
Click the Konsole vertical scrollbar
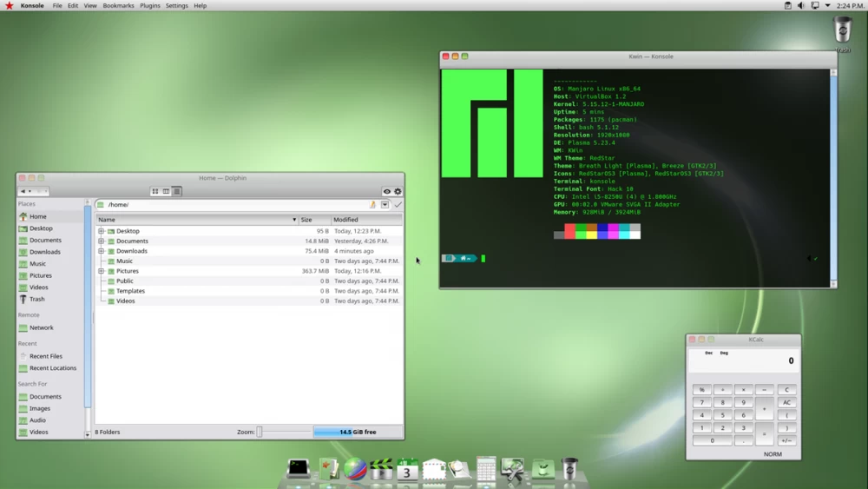pyautogui.click(x=833, y=177)
